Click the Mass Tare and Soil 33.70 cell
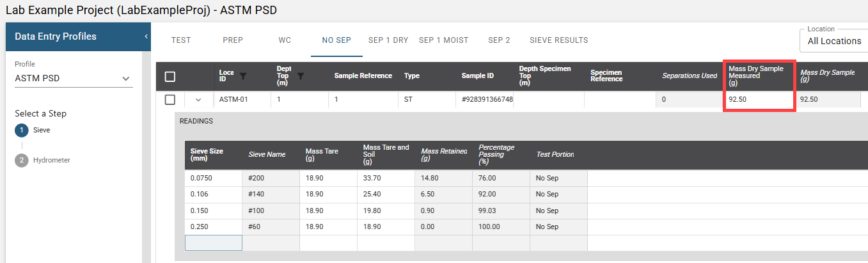The height and width of the screenshot is (263, 868). (386, 178)
